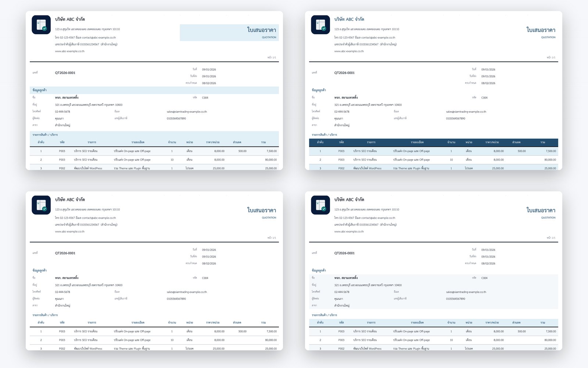Click customer code C004 in the bottom-left preview
The width and height of the screenshot is (588, 368).
(205, 278)
